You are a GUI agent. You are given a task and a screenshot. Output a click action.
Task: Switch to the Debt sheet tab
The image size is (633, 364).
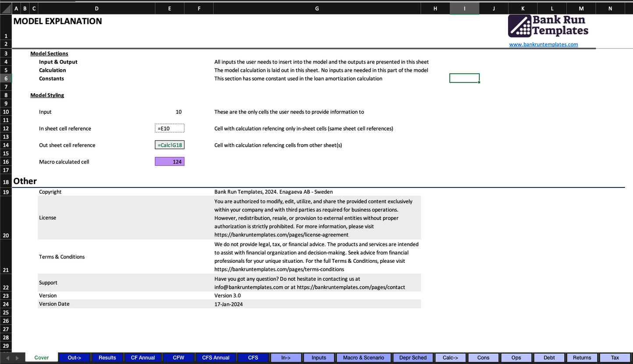tap(549, 357)
